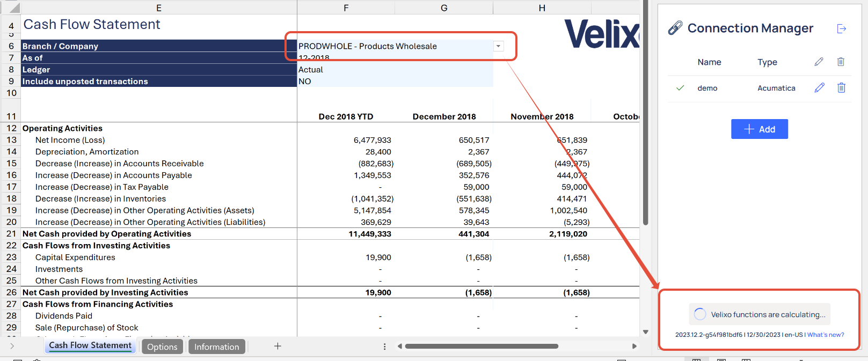This screenshot has height=361, width=868.
Task: Select column G header
Action: [444, 8]
